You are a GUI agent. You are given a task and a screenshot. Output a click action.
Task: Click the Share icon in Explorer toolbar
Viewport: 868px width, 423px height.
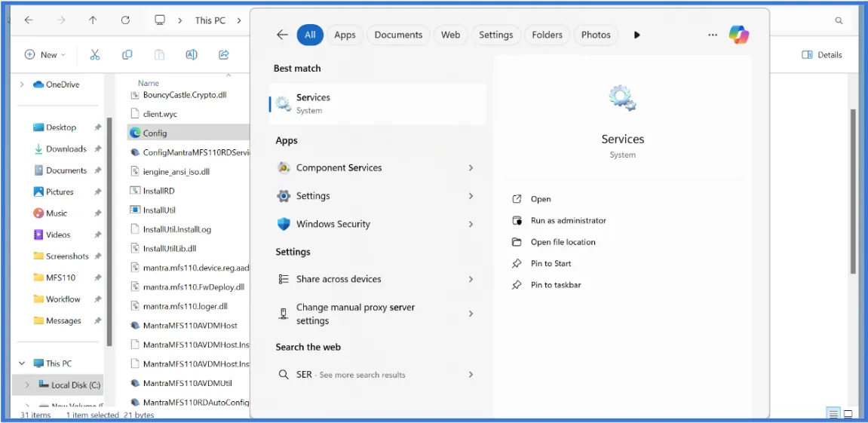[224, 54]
